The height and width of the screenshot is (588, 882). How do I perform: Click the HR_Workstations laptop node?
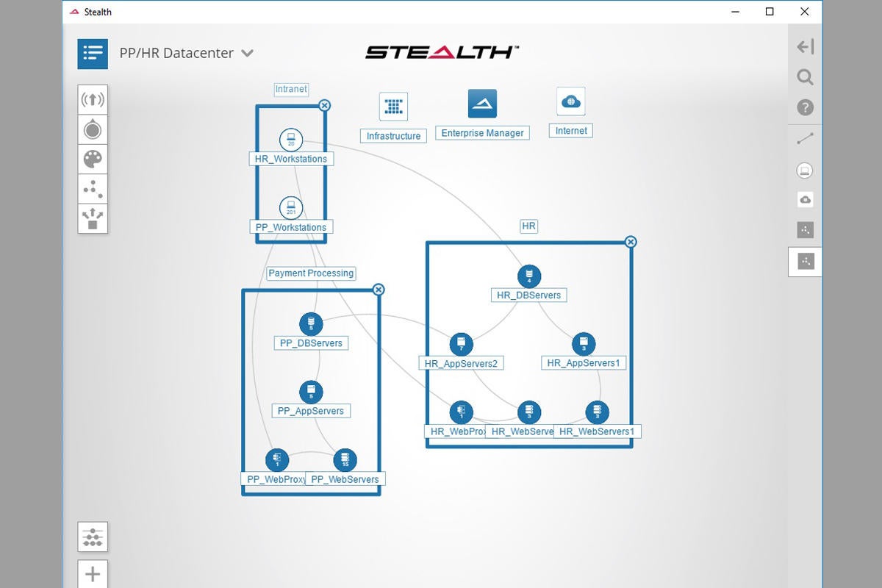(x=291, y=140)
